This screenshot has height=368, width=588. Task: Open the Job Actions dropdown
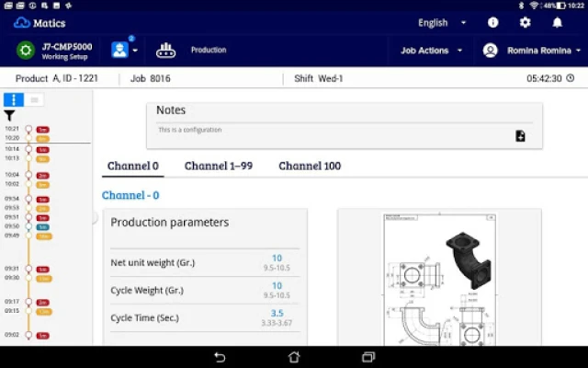point(431,51)
